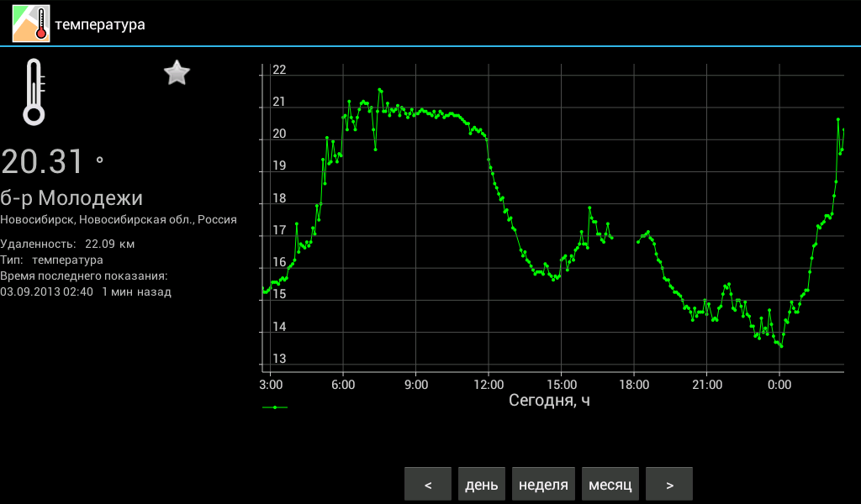Tap the temperature app icon in the header
The image size is (861, 504).
[x=31, y=24]
